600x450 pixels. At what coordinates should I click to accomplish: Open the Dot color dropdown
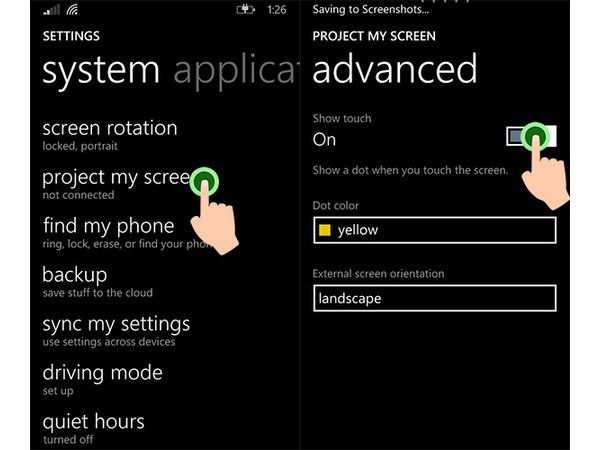click(x=433, y=231)
